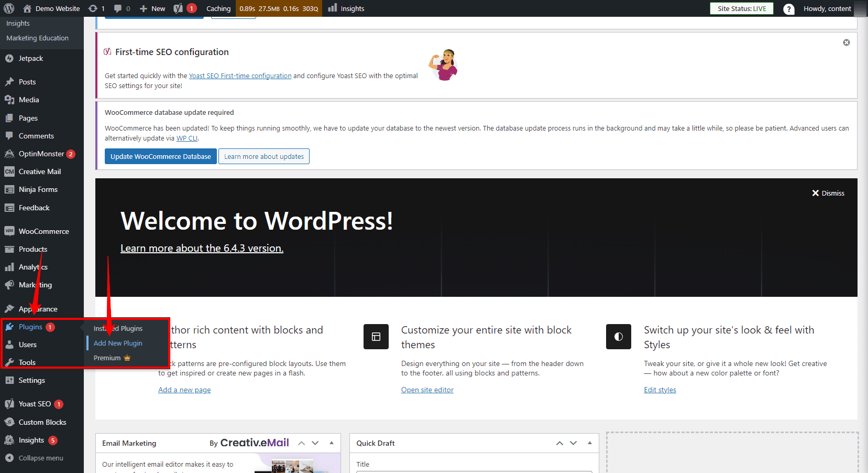Collapse the sidebar menu
The height and width of the screenshot is (473, 868).
click(42, 458)
